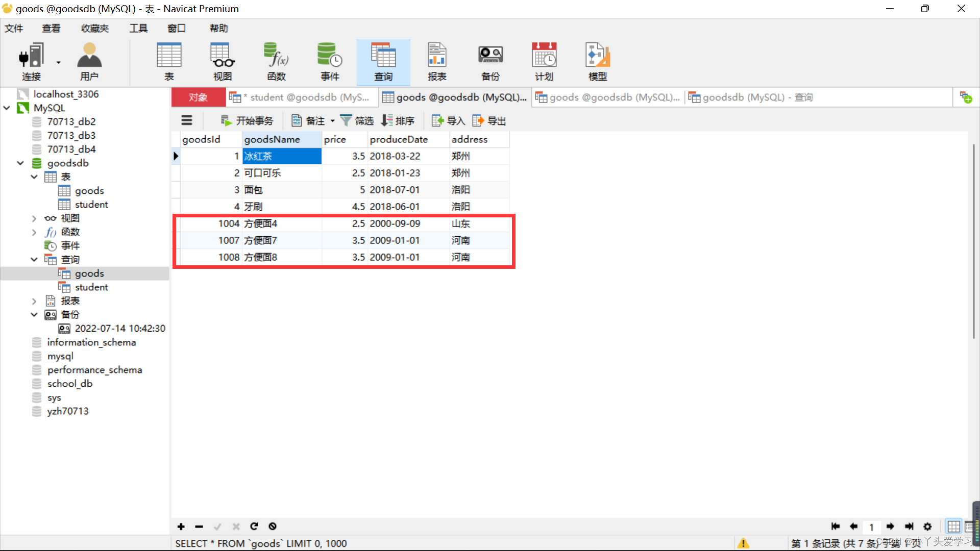Click 导入 import button
Viewport: 980px width, 551px height.
(x=448, y=121)
